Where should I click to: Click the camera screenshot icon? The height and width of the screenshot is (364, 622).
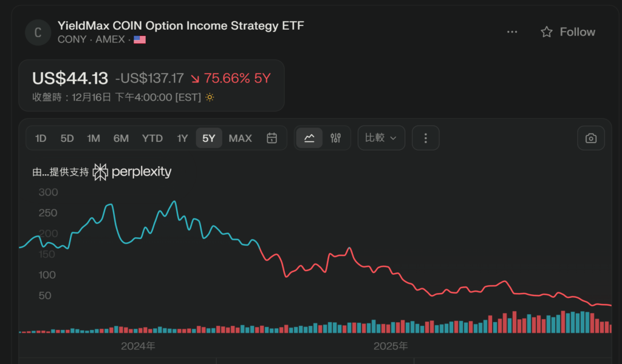(x=591, y=138)
